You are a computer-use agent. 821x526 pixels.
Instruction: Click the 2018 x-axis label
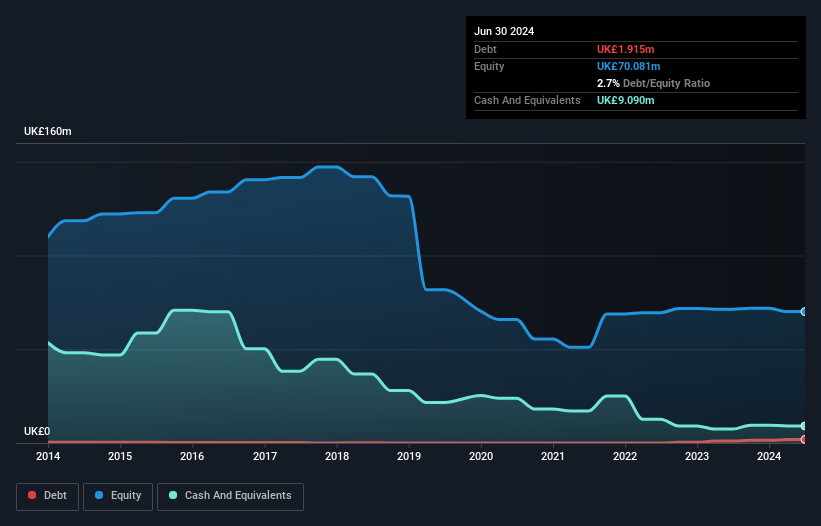(x=337, y=456)
